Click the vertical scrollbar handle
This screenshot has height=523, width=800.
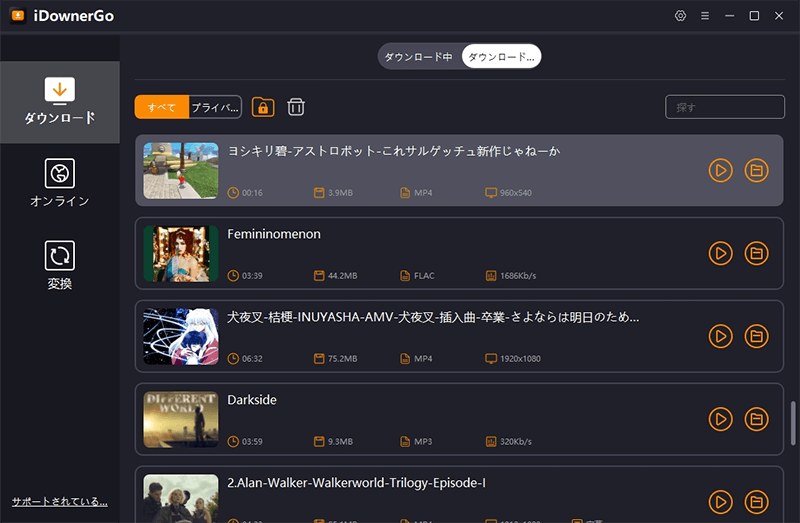click(792, 420)
